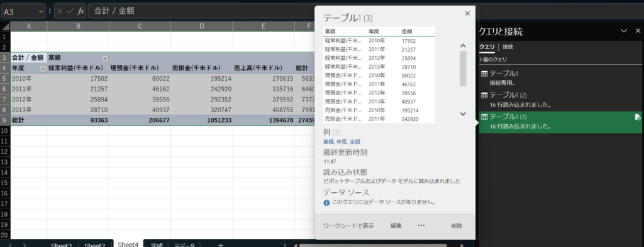
Task: Click the next sheet navigation arrow
Action: [x=25, y=245]
